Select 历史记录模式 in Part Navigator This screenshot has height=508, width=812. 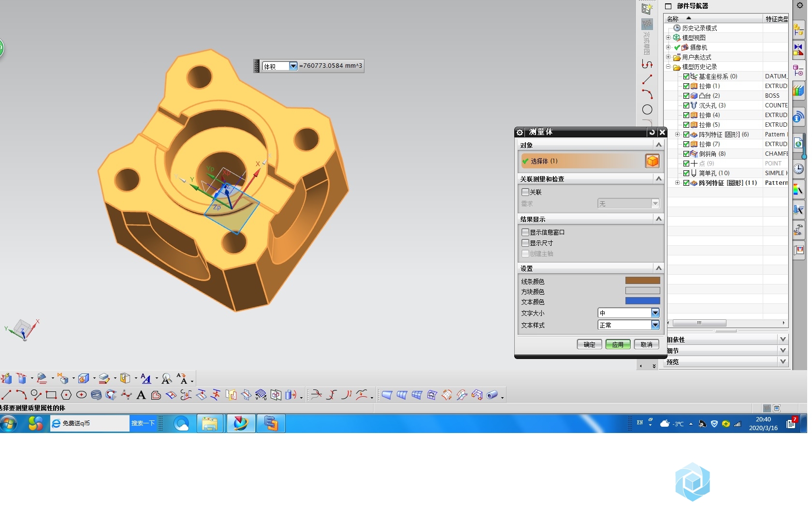pyautogui.click(x=699, y=28)
